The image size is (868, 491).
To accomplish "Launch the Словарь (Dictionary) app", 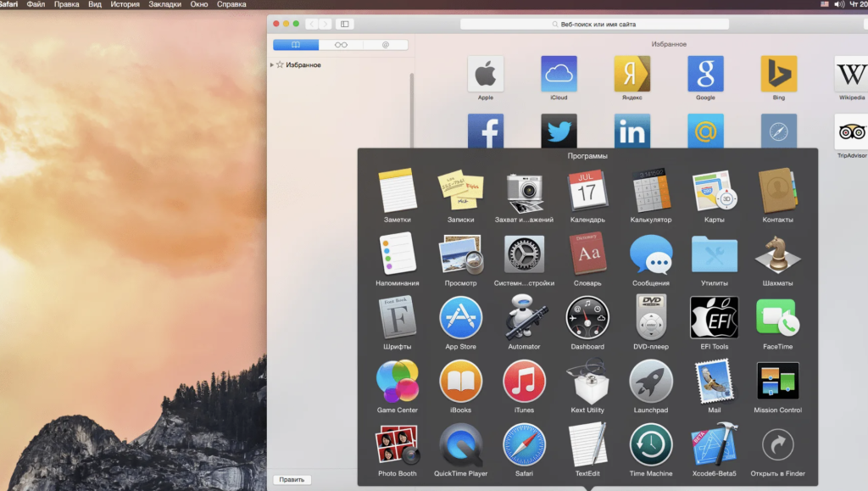I will coord(587,254).
